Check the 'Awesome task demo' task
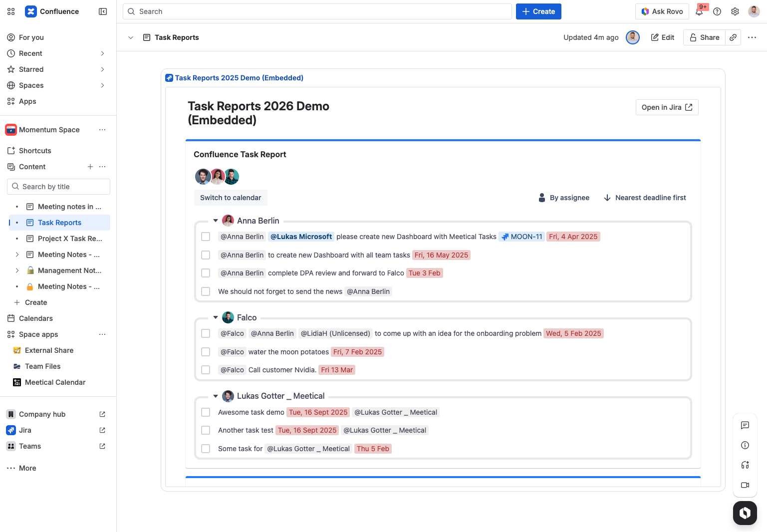 206,412
